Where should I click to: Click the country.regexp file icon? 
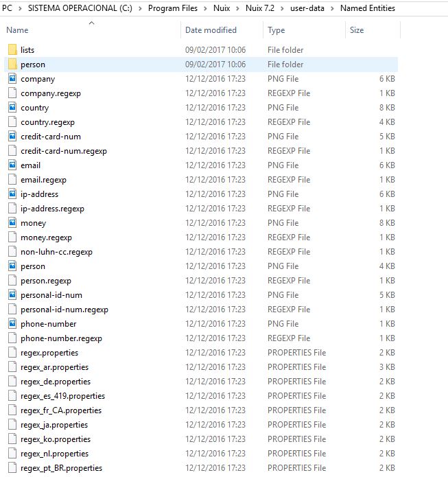click(x=12, y=122)
